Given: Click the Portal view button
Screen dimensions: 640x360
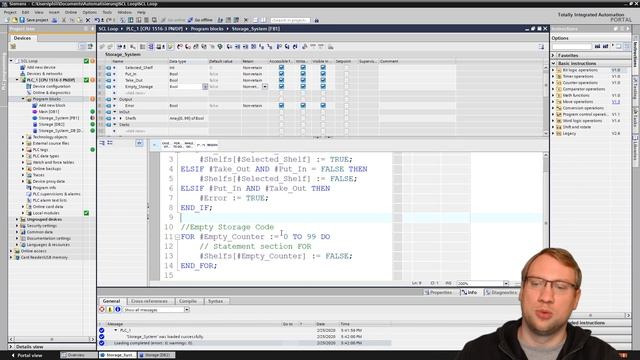Looking at the screenshot, I should (x=27, y=355).
